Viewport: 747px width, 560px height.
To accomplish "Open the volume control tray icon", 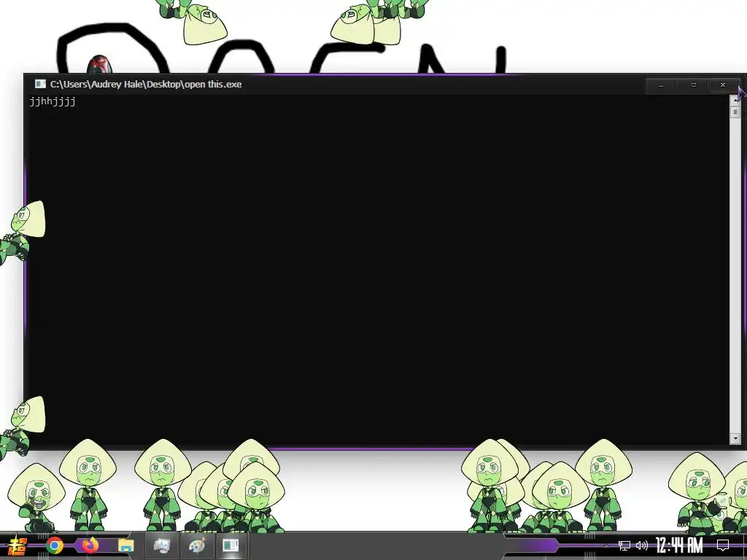I will tap(642, 545).
